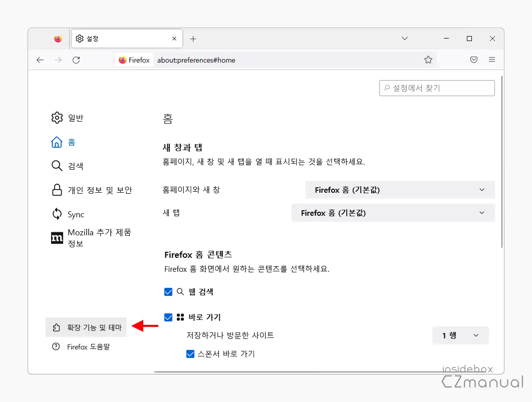Screen dimensions: 532x402
Task: Click the 바로 가기 grid icon
Action: tap(180, 317)
